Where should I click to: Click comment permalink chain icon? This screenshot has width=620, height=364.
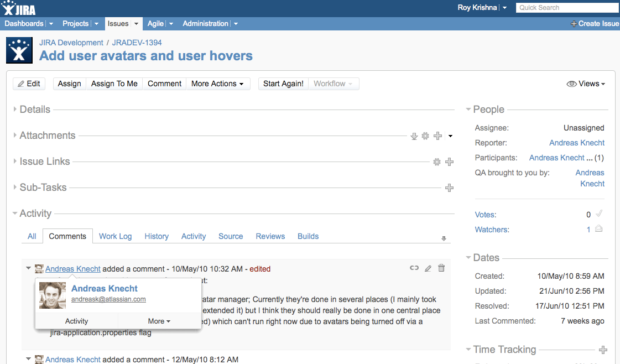point(414,268)
